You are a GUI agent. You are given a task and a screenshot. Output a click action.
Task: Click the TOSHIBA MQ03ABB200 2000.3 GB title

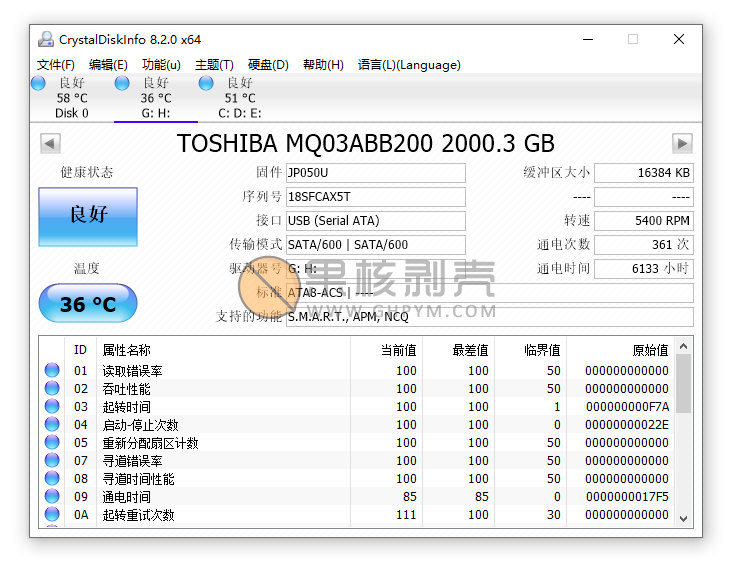tap(366, 143)
